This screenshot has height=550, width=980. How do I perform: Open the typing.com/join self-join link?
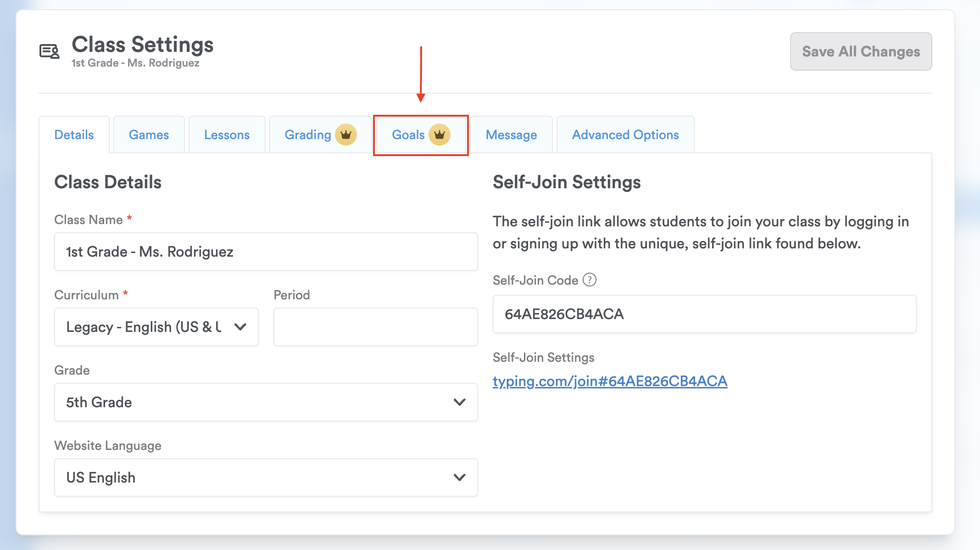[610, 381]
